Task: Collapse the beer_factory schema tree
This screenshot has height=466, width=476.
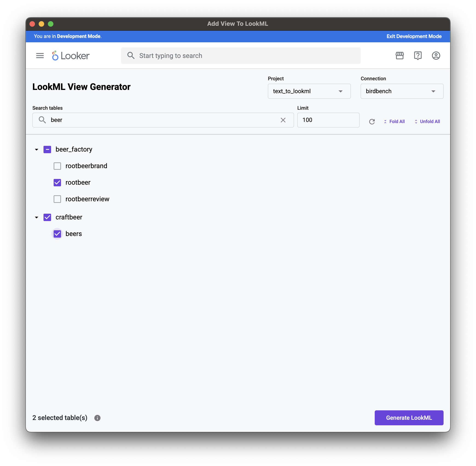Action: (37, 150)
